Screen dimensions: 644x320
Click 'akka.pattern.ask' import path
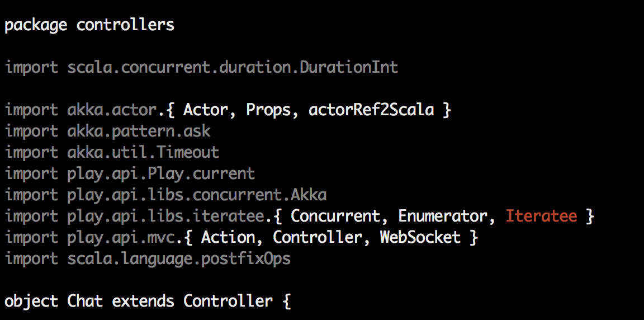point(139,131)
